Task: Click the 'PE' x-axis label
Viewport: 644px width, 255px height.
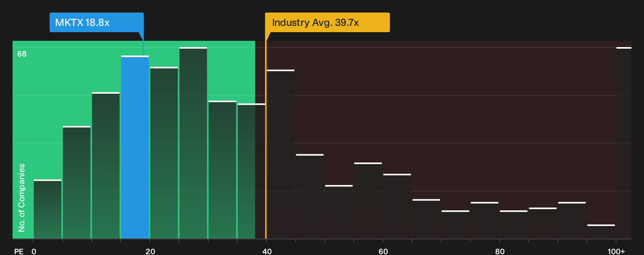Action: 19,251
